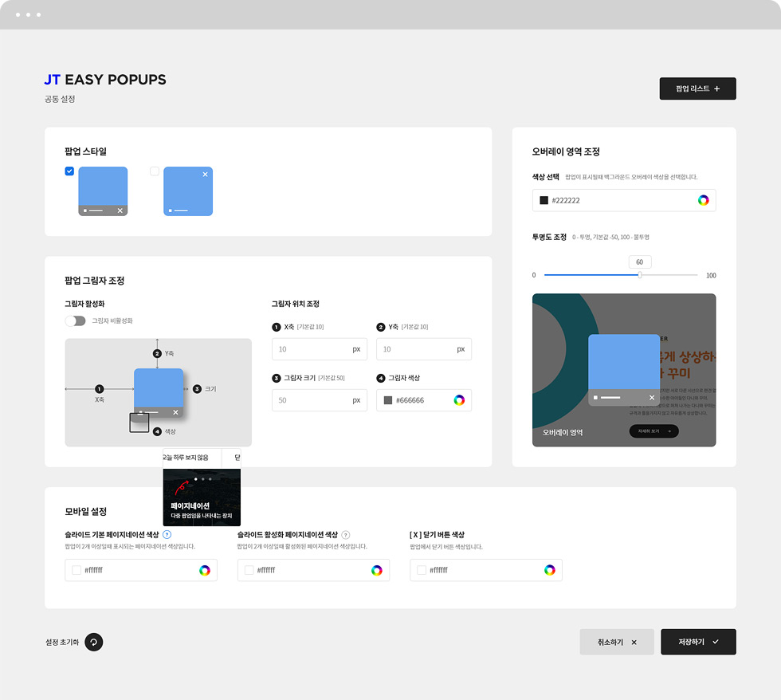Open color wheel for default pagination color
This screenshot has height=700, width=781.
[x=205, y=570]
